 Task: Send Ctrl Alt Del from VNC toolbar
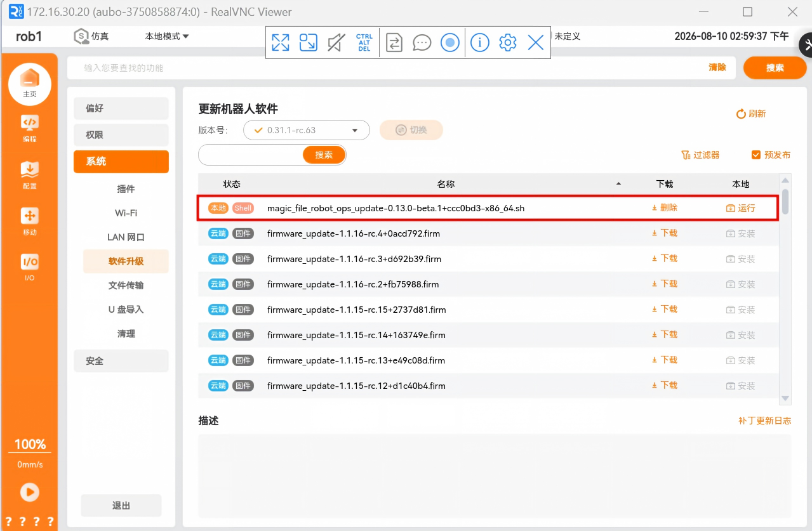(364, 43)
